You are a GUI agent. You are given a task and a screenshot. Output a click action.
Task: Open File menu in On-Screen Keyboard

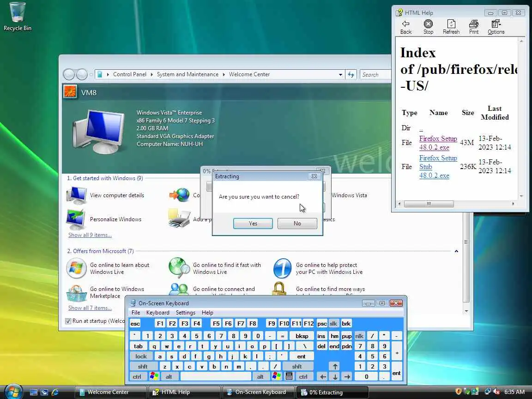coord(136,313)
